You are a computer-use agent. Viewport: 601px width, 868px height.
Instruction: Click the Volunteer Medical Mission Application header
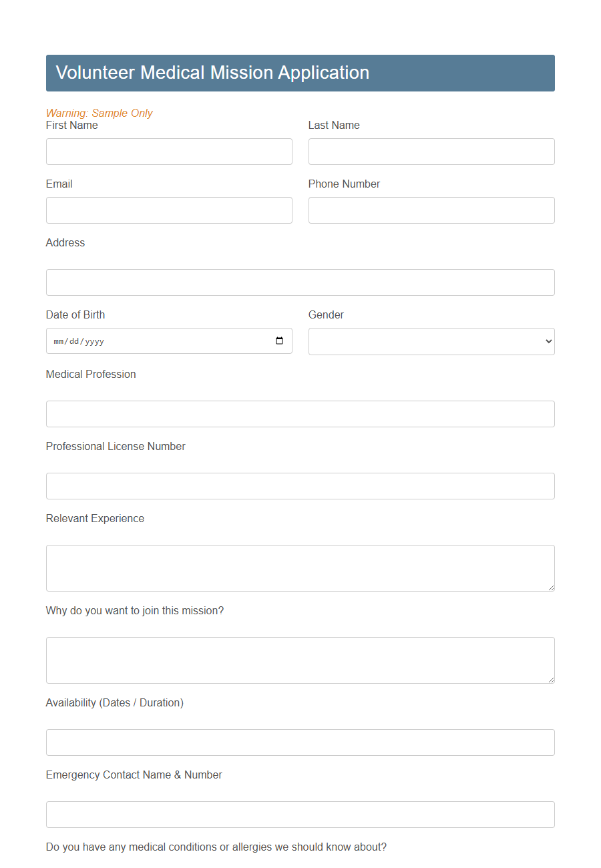point(212,73)
